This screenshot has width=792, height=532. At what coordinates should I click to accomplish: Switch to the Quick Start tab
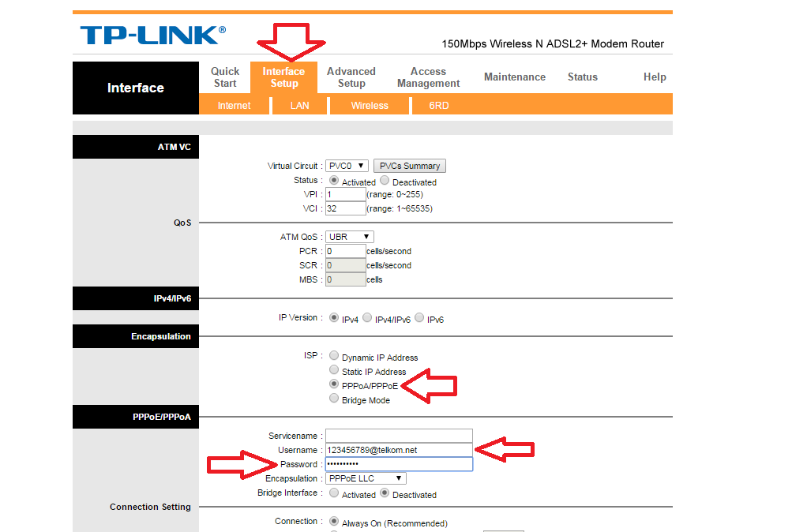pos(224,77)
